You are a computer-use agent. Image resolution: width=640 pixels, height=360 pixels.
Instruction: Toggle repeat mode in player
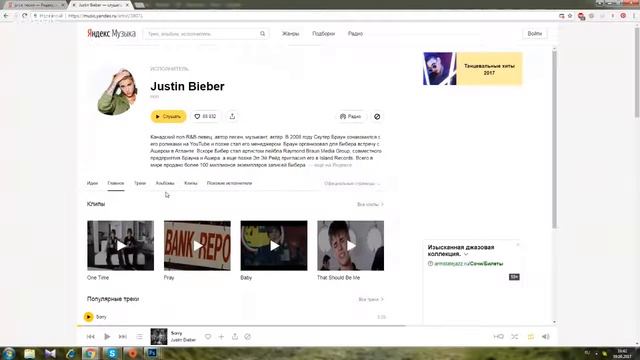(x=531, y=337)
